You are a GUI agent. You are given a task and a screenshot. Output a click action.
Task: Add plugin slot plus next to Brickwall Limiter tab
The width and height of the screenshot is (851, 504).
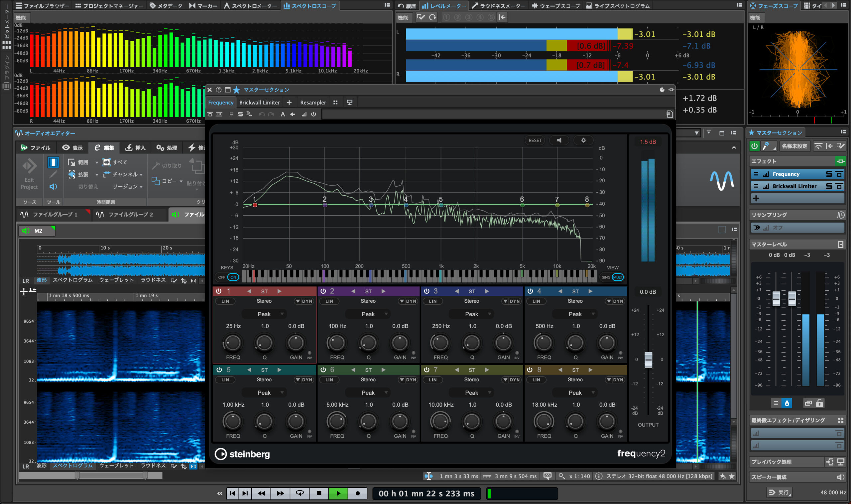(289, 102)
